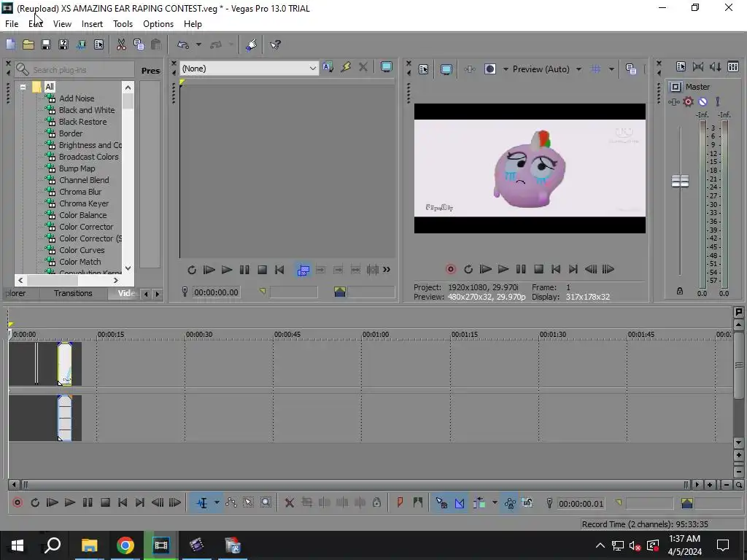Click timeline Go to Start button

(123, 502)
